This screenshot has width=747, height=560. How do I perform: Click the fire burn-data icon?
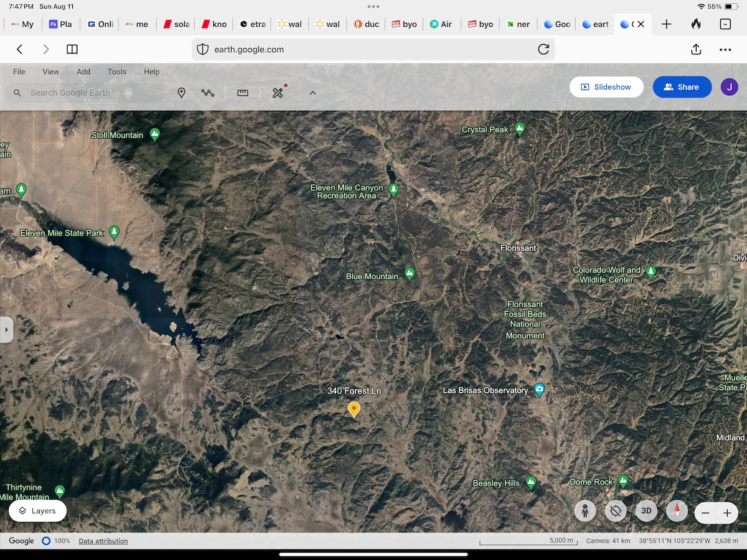pos(696,24)
